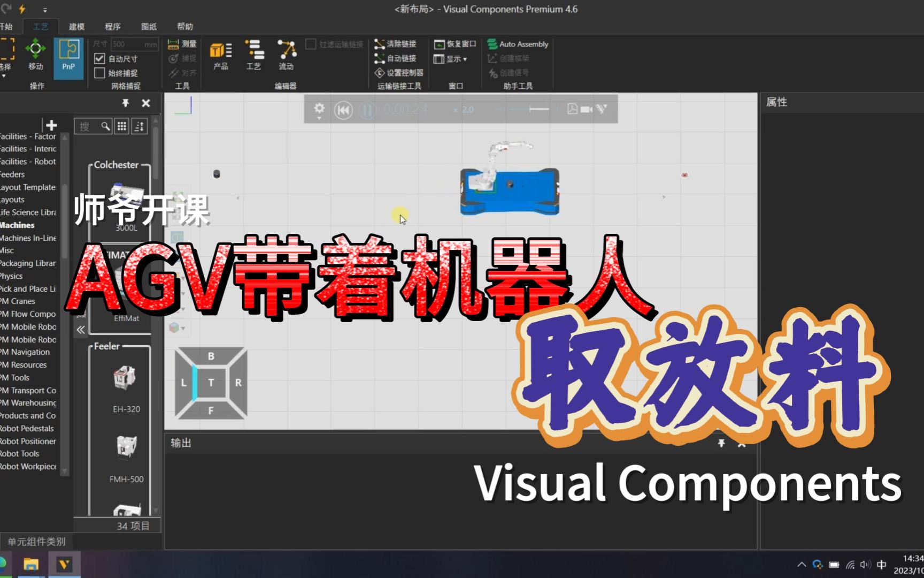Click the search magnifier icon

tap(105, 126)
